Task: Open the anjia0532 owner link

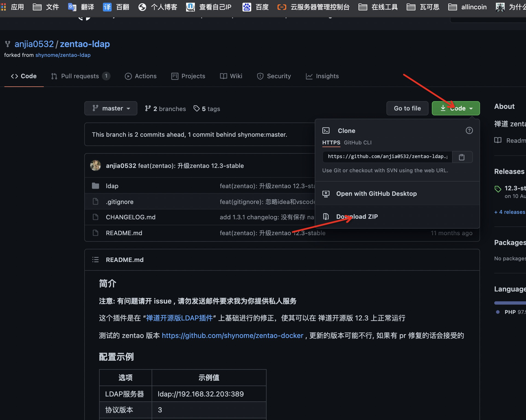Action: 34,44
